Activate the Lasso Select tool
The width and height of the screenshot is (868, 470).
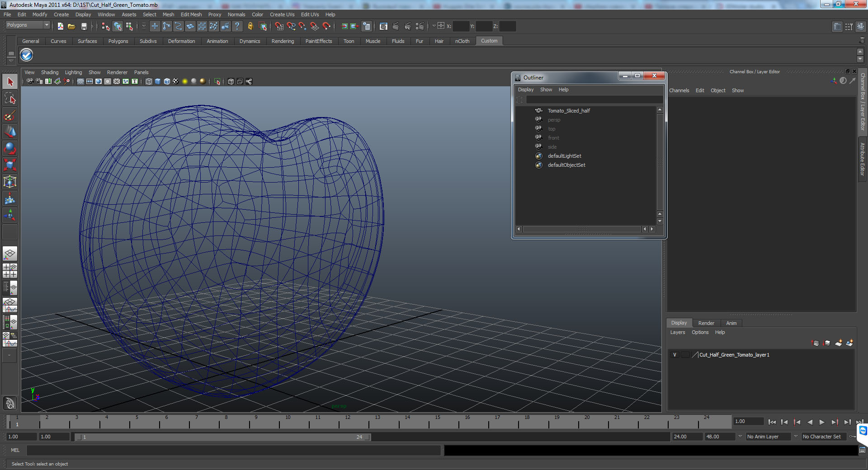pyautogui.click(x=10, y=99)
